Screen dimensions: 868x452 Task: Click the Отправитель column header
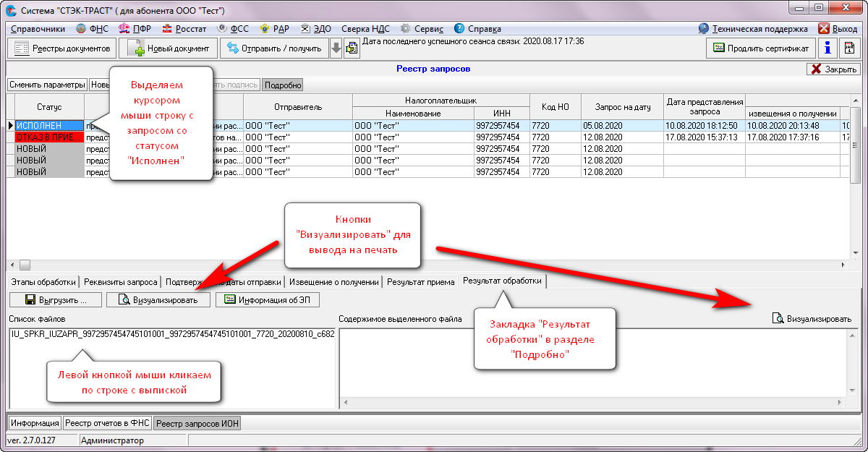pyautogui.click(x=297, y=107)
